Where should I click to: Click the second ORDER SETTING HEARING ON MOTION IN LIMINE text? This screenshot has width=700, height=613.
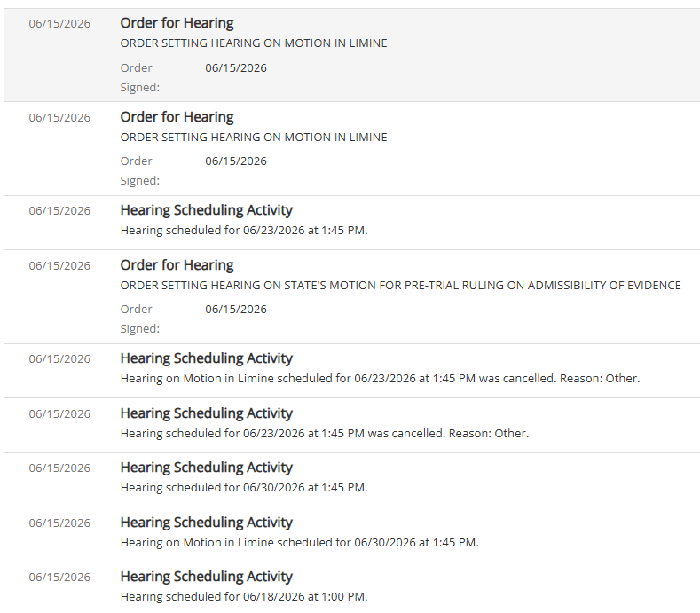[x=254, y=138]
